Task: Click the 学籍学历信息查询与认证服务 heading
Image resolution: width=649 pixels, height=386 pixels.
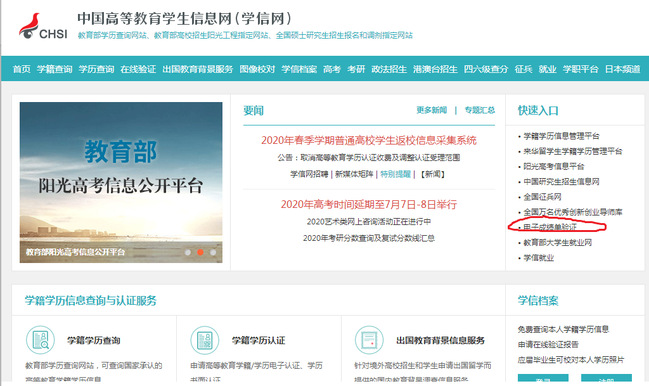Action: pyautogui.click(x=91, y=301)
